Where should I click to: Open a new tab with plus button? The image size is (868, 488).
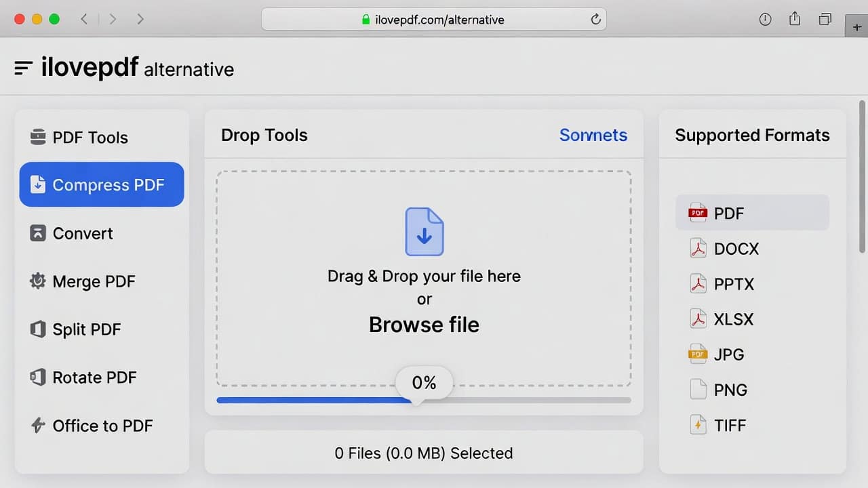coord(857,26)
